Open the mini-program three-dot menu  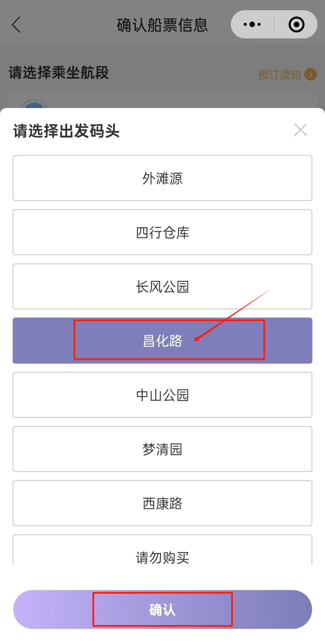(252, 24)
